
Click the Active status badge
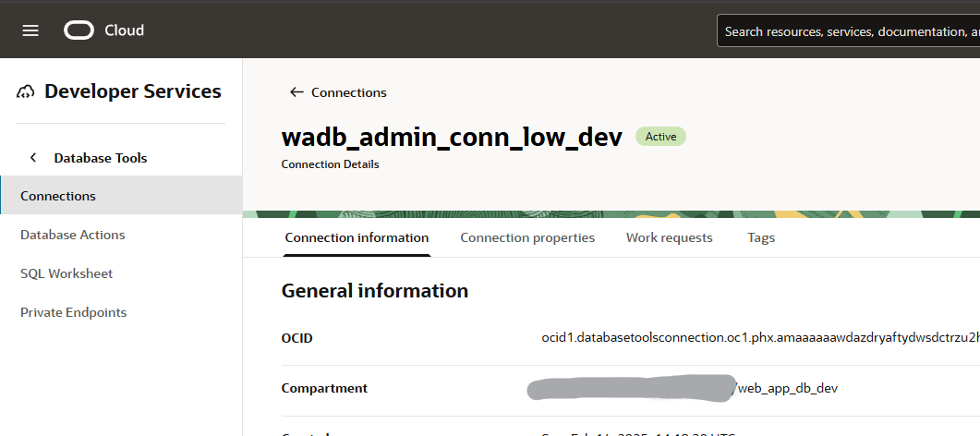[660, 136]
